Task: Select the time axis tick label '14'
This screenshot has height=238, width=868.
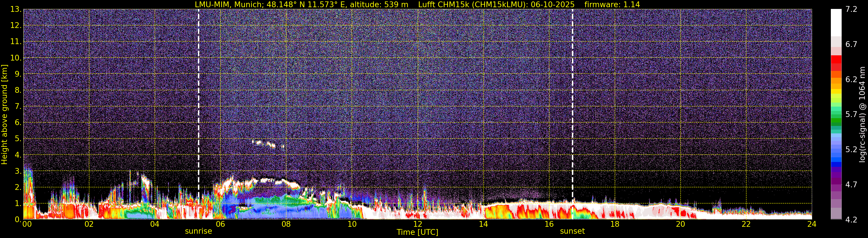Action: point(483,224)
